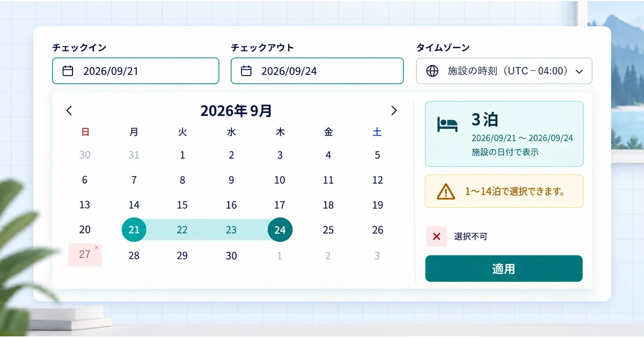Select date 9 in the calendar
The image size is (644, 338).
231,180
